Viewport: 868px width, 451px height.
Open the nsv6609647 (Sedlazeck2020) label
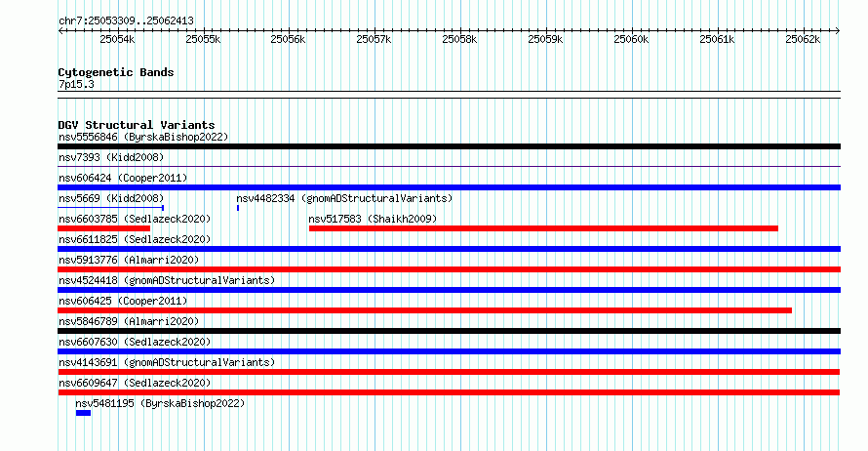pos(135,383)
